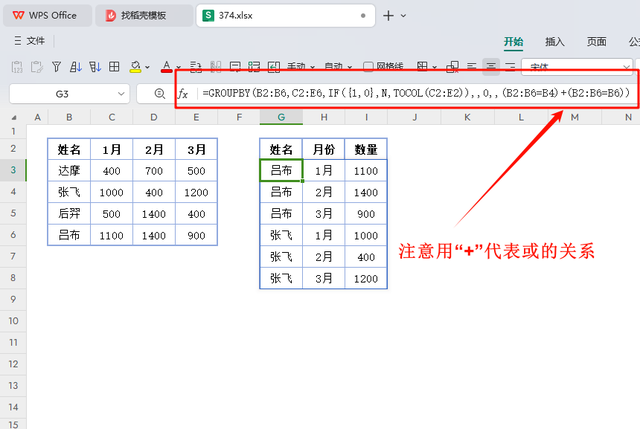This screenshot has height=429, width=640.
Task: Click the paste format clipboard icon
Action: tap(37, 67)
